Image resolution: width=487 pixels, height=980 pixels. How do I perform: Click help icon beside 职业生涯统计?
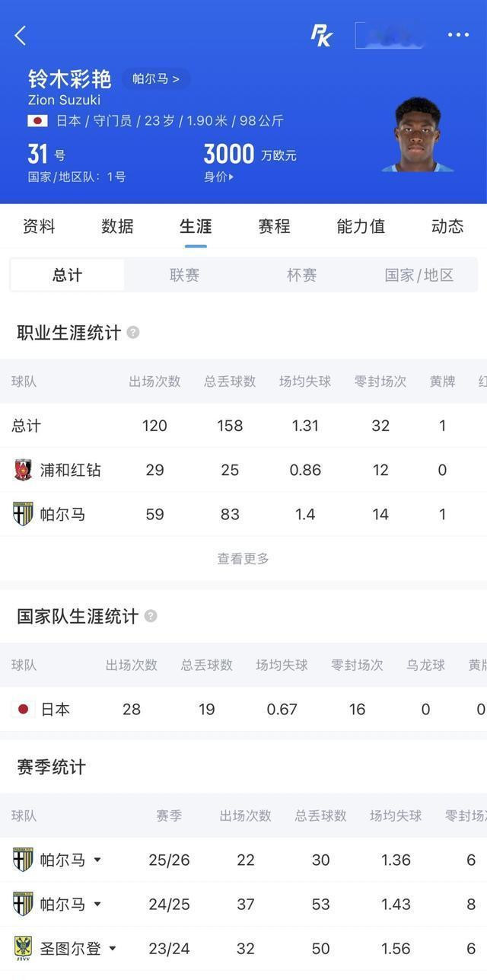133,333
